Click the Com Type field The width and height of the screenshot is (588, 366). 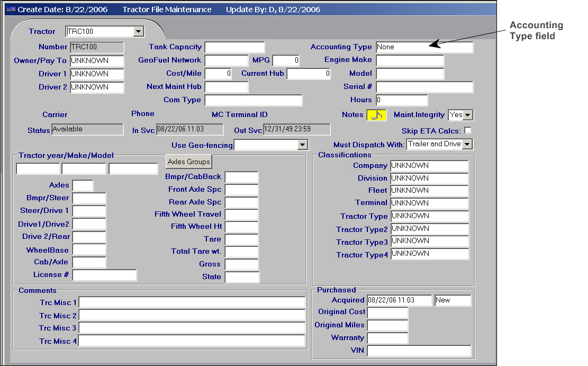tap(254, 100)
